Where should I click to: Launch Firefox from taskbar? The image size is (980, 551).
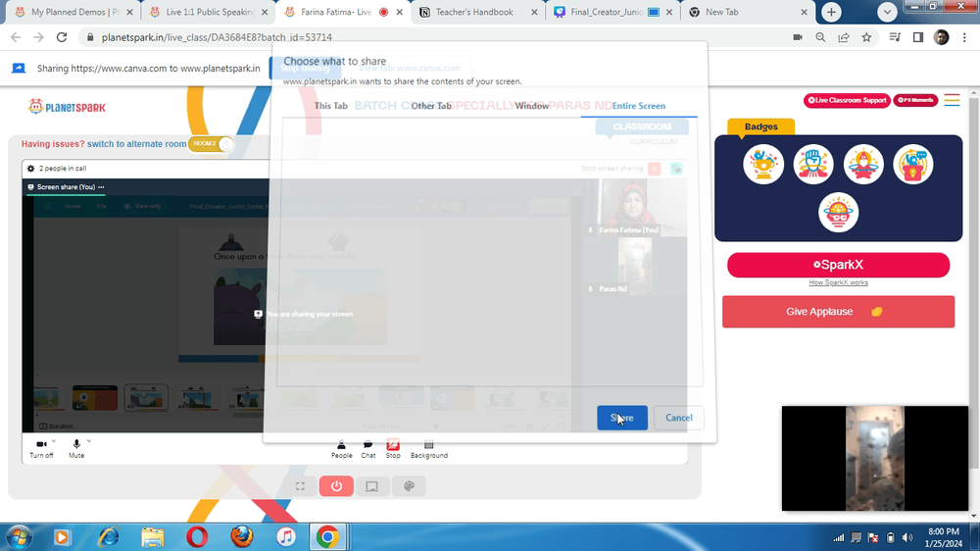[242, 537]
